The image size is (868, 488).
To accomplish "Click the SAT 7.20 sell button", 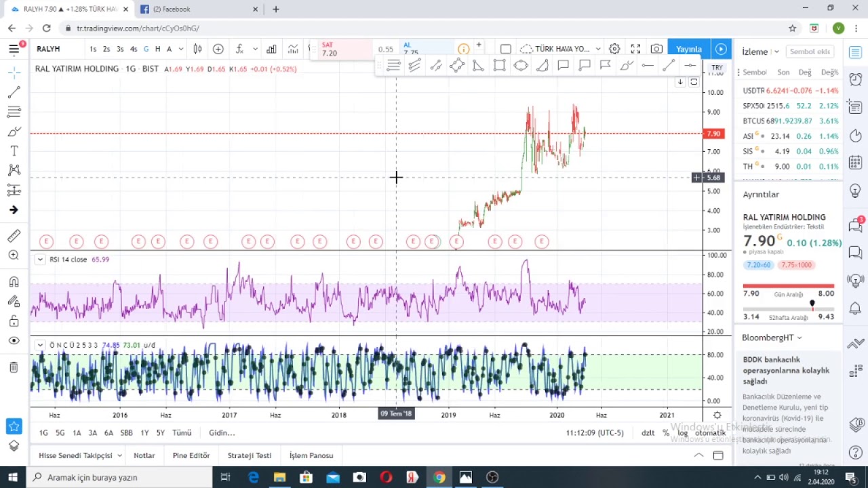I will (x=346, y=49).
